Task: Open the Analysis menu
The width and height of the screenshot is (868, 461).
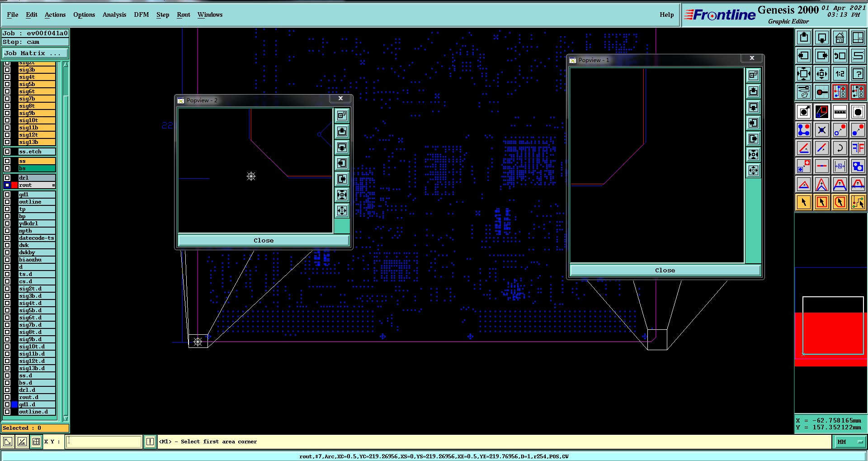Action: (x=114, y=14)
